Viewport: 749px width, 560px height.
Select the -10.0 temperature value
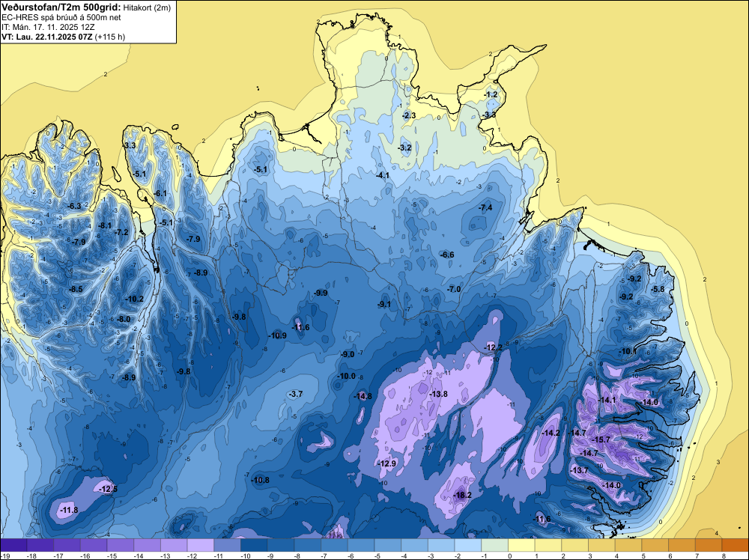pyautogui.click(x=346, y=376)
